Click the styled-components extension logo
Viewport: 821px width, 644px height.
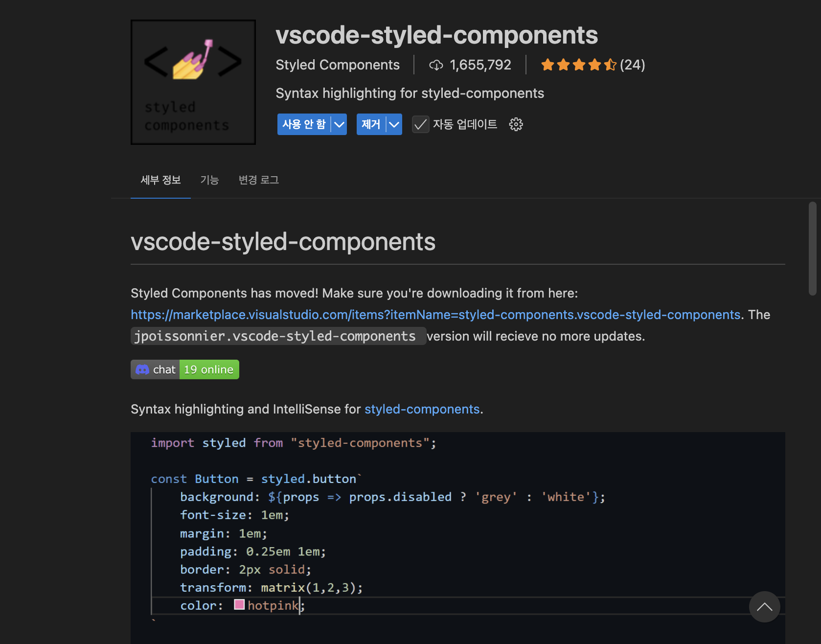click(193, 82)
